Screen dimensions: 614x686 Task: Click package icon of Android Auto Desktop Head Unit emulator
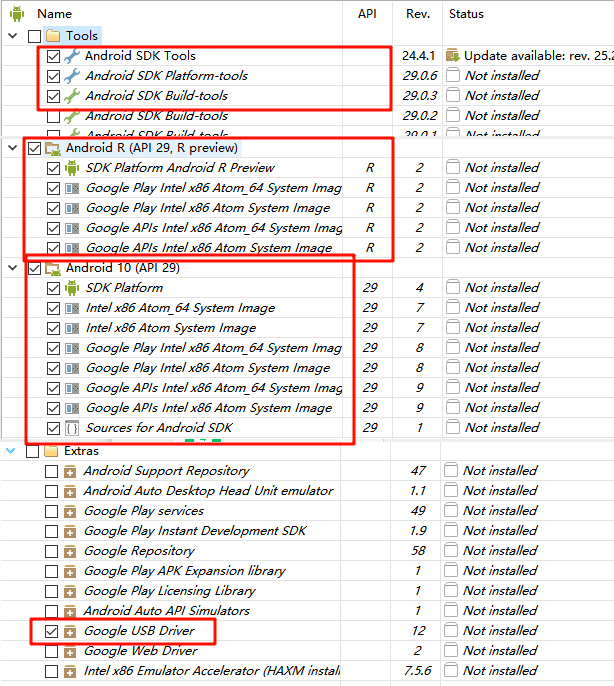click(x=70, y=491)
